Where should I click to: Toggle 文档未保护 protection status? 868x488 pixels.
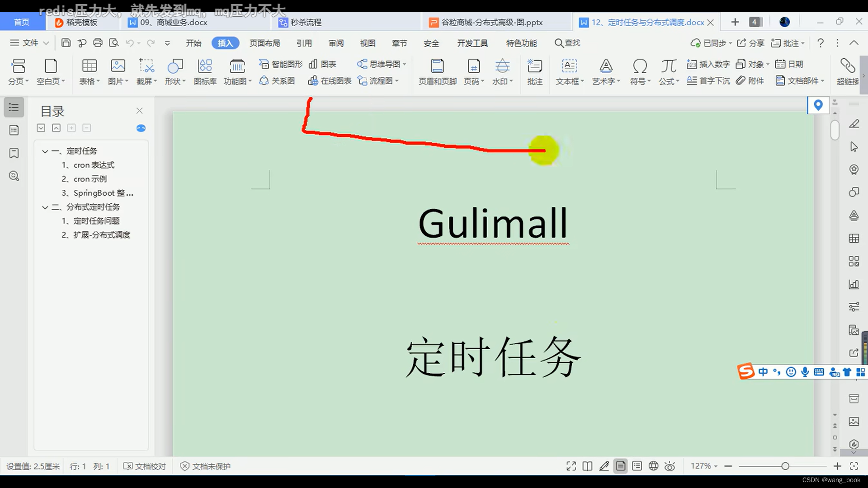coord(205,466)
